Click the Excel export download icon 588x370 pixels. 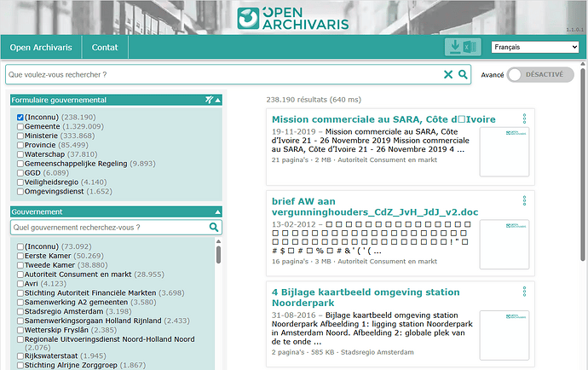[x=463, y=48]
